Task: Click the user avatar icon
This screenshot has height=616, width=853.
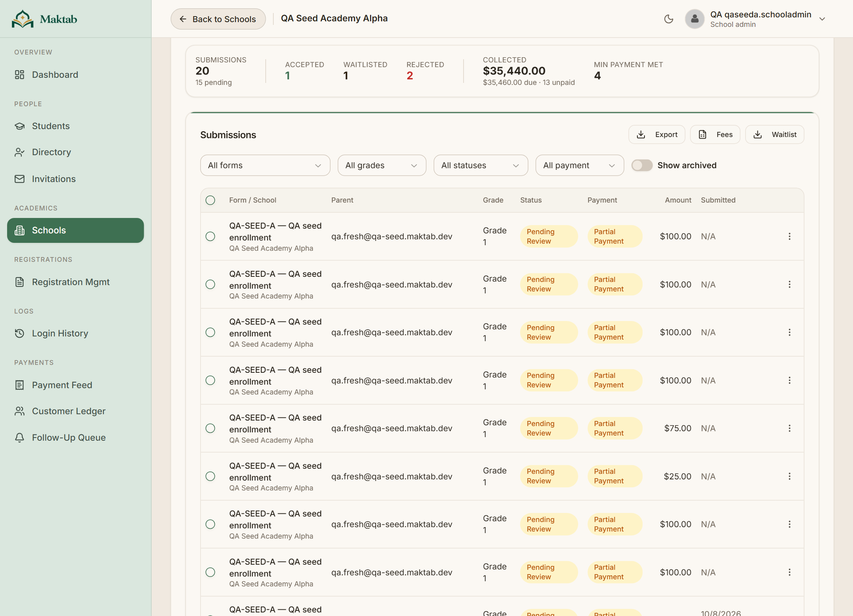Action: click(695, 19)
